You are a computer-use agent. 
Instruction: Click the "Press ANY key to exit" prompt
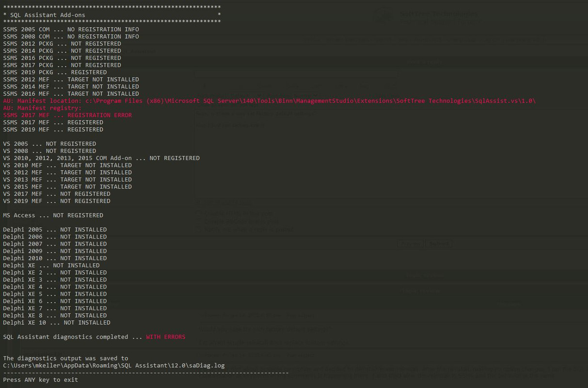[40, 380]
